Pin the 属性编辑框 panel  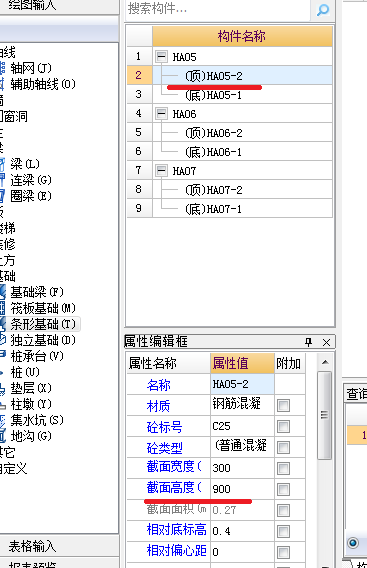point(308,342)
